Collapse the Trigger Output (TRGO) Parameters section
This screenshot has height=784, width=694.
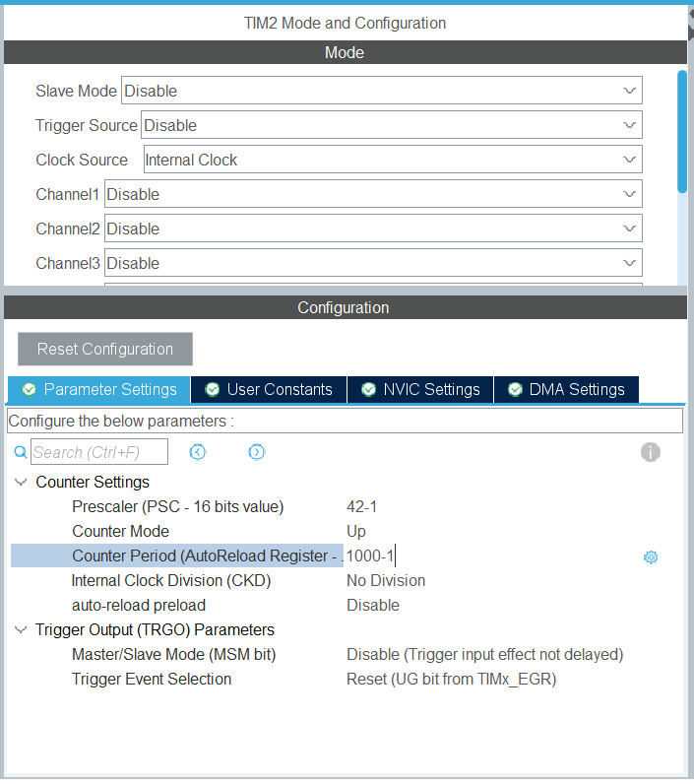pyautogui.click(x=21, y=630)
